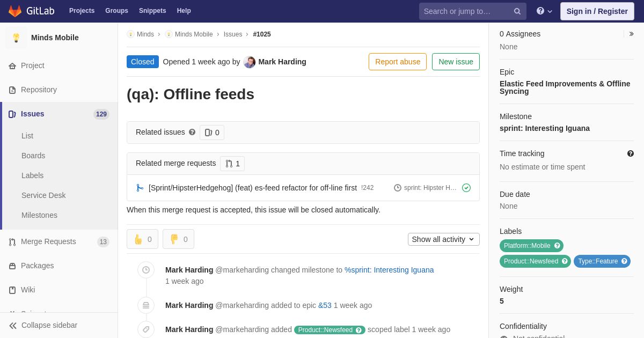This screenshot has height=338, width=644.
Task: Click the thumbs up emoji button
Action: pyautogui.click(x=142, y=239)
